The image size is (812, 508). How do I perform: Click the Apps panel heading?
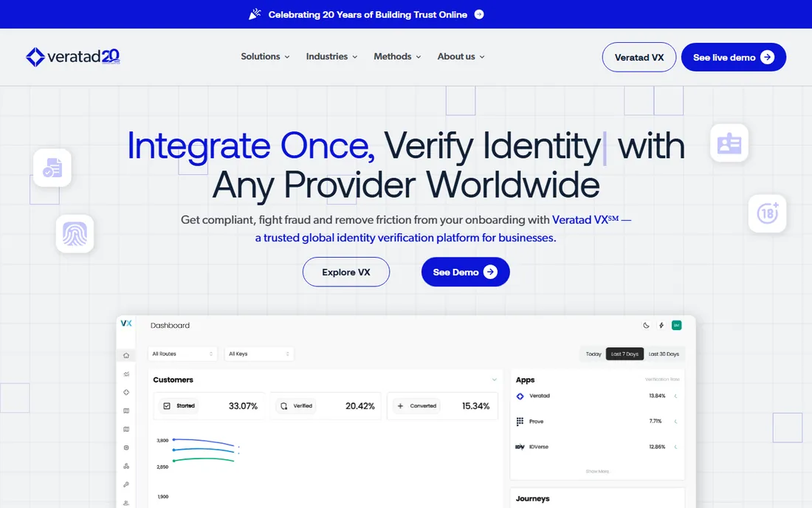[525, 380]
